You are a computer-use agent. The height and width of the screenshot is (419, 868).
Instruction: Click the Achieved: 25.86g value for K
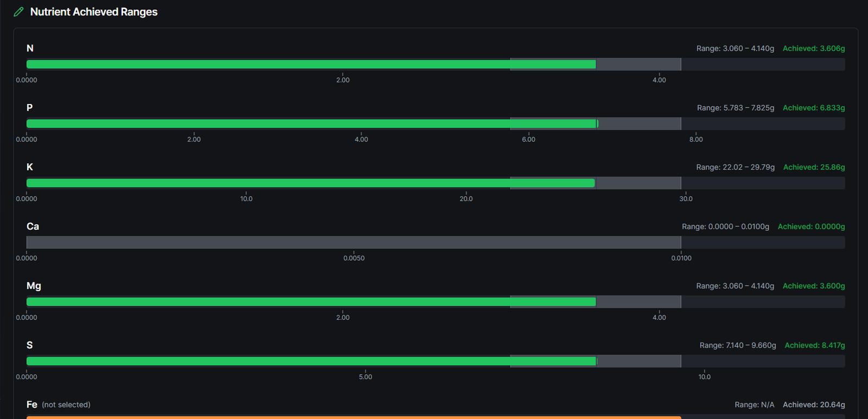[x=814, y=167]
